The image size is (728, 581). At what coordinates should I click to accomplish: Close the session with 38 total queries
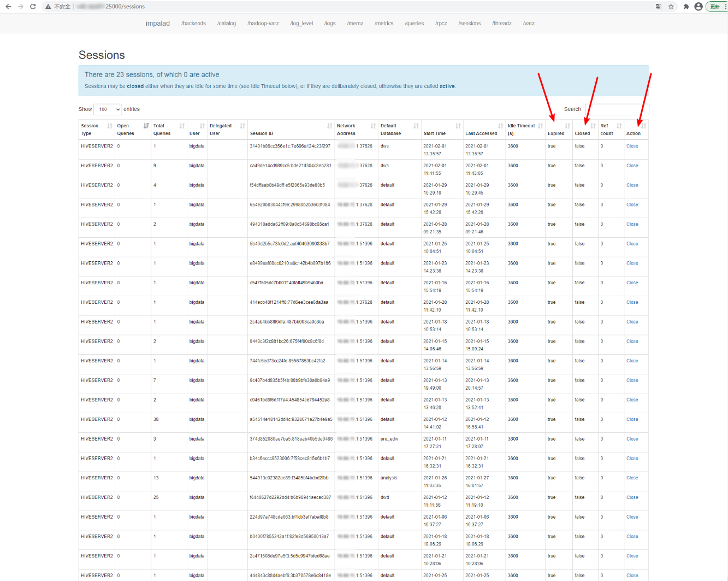[x=632, y=420]
